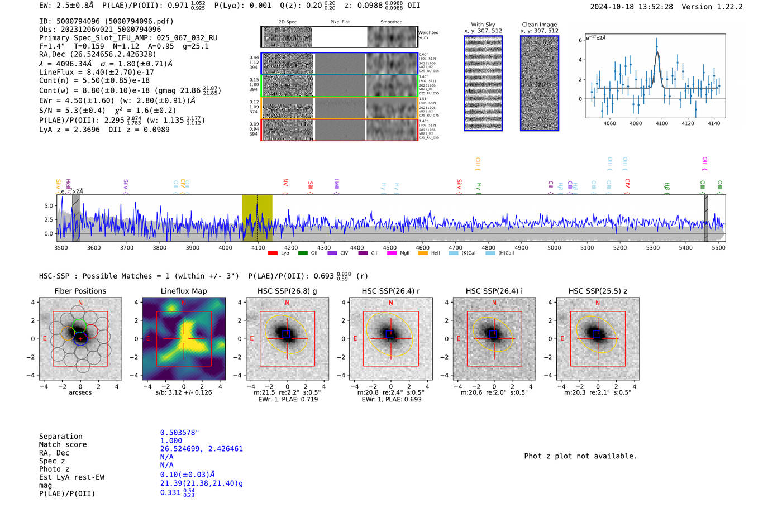Click the m:21.5 re:2.2" caption under g image
This screenshot has height=532, width=782.
(x=287, y=392)
